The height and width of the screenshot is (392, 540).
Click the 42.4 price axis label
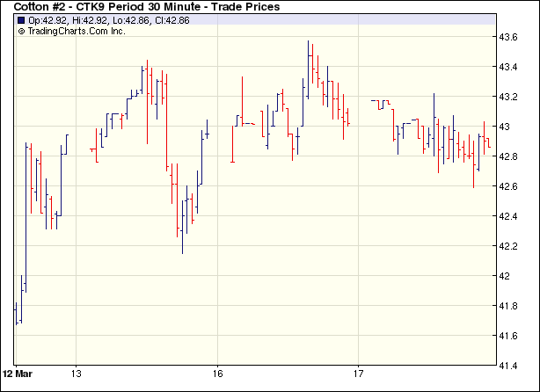click(x=510, y=216)
